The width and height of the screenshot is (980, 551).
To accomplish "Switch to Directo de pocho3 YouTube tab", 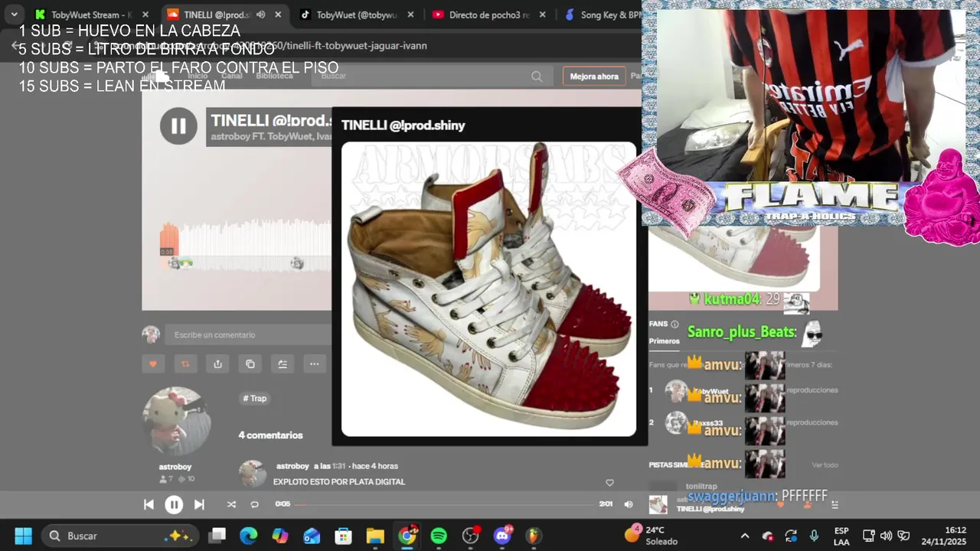I will (x=489, y=15).
